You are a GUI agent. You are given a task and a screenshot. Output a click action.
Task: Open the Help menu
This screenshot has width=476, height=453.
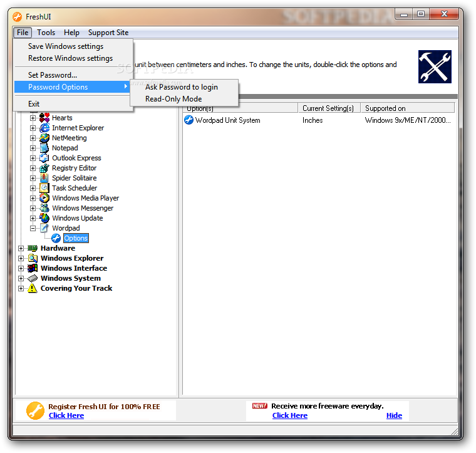click(x=71, y=33)
